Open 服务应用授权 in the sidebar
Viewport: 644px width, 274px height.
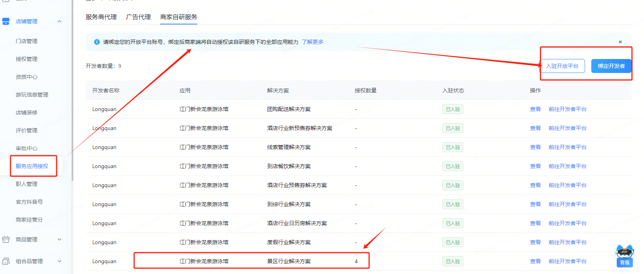point(32,166)
